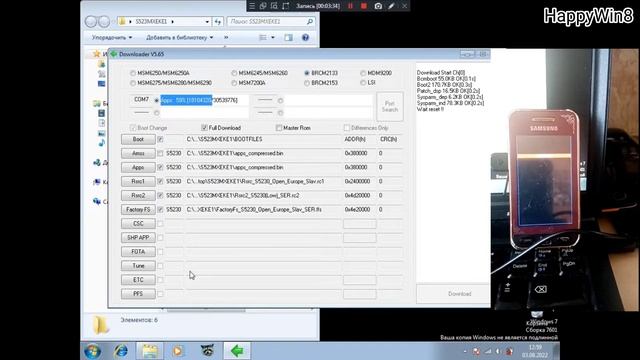Open the Explorer address history dropdown arrow
The image size is (640, 360).
point(207,21)
